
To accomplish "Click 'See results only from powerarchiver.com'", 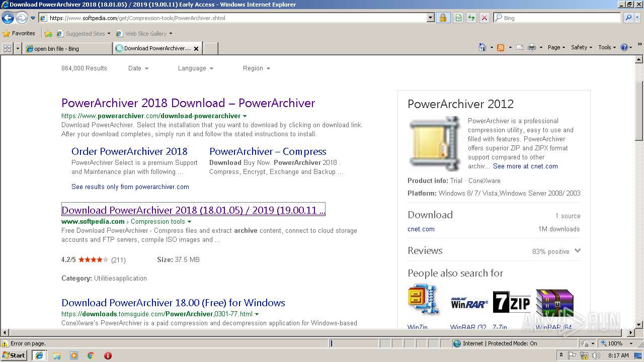I will pyautogui.click(x=130, y=187).
